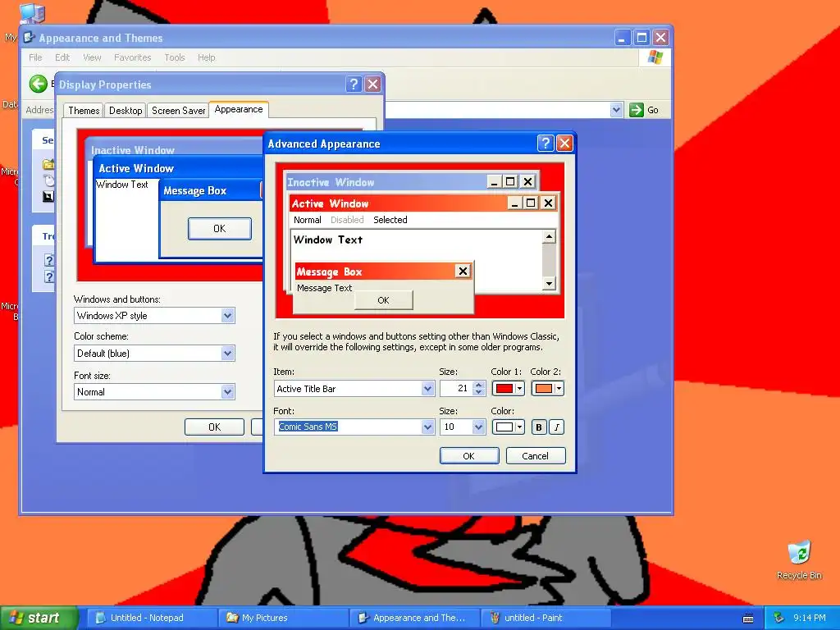Open the Font dropdown showing Comic Sans MS
Screen dimensions: 840x630
pyautogui.click(x=427, y=427)
